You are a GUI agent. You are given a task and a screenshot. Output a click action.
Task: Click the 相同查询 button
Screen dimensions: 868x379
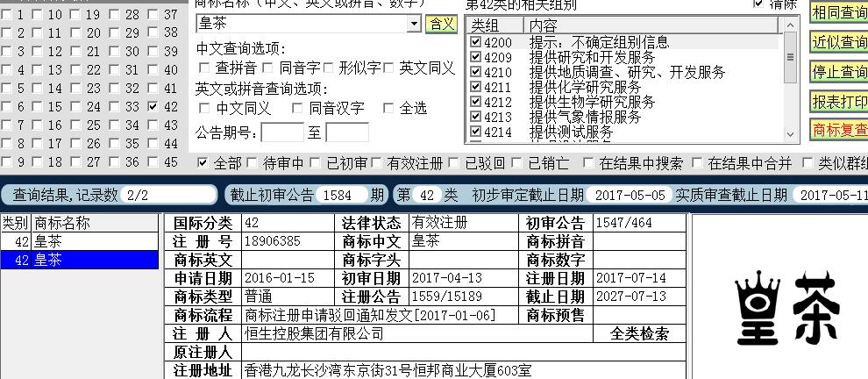(839, 12)
